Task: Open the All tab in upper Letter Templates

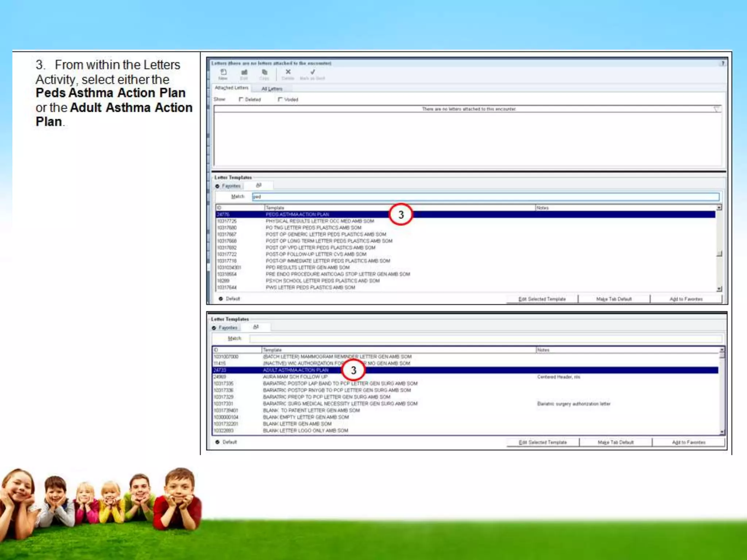Action: click(259, 185)
